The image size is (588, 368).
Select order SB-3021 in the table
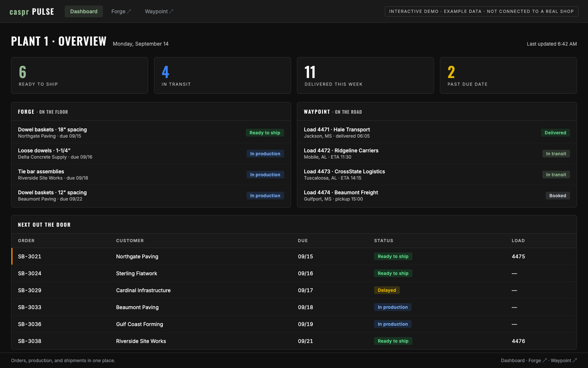point(294,256)
